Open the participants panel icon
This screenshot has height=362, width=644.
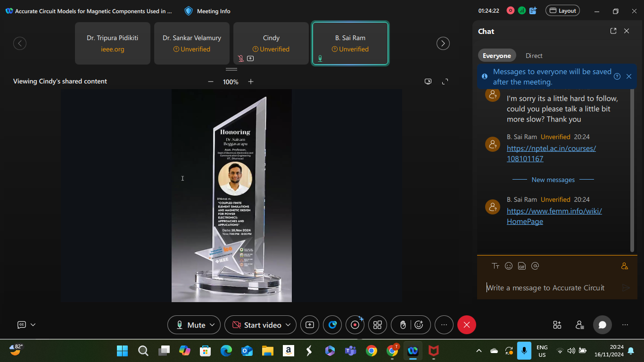(x=580, y=325)
